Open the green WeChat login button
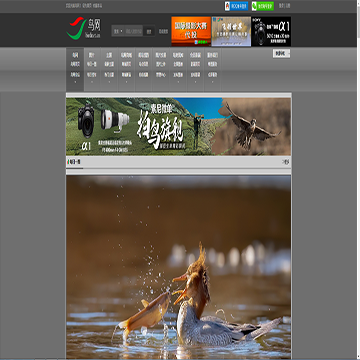This screenshot has width=360, height=360. (263, 6)
